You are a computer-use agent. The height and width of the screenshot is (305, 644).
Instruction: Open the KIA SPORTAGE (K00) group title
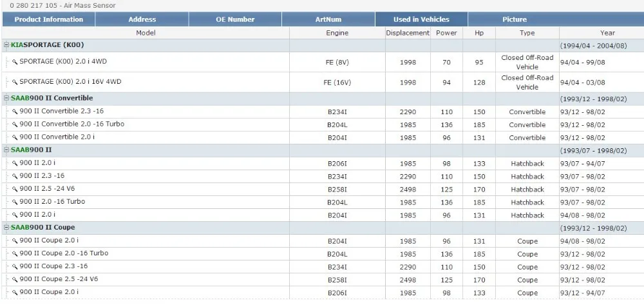(x=47, y=44)
